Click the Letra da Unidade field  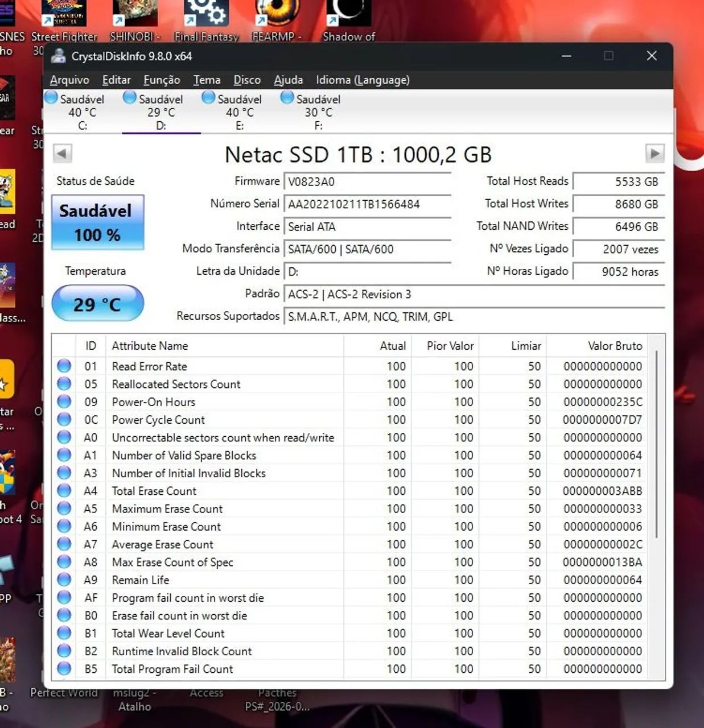368,271
